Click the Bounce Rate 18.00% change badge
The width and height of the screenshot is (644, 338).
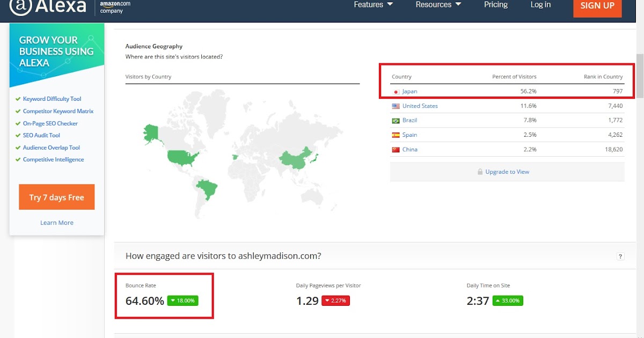click(x=183, y=300)
